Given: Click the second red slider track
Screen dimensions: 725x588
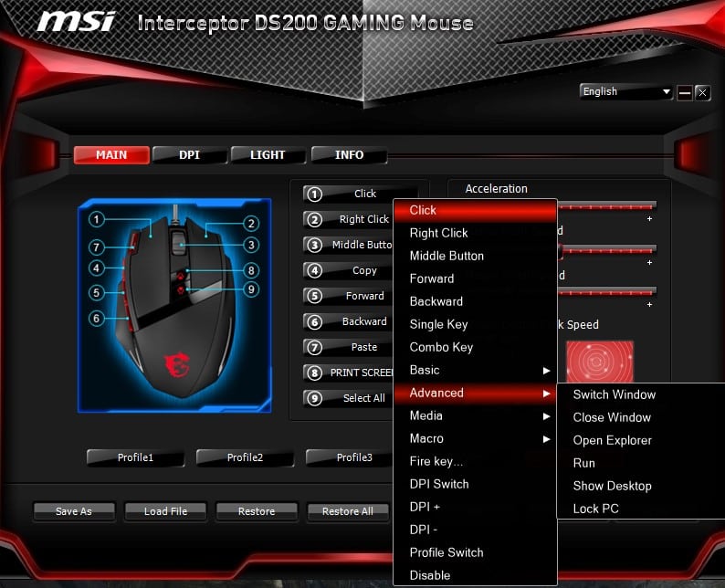Looking at the screenshot, I should pos(606,250).
